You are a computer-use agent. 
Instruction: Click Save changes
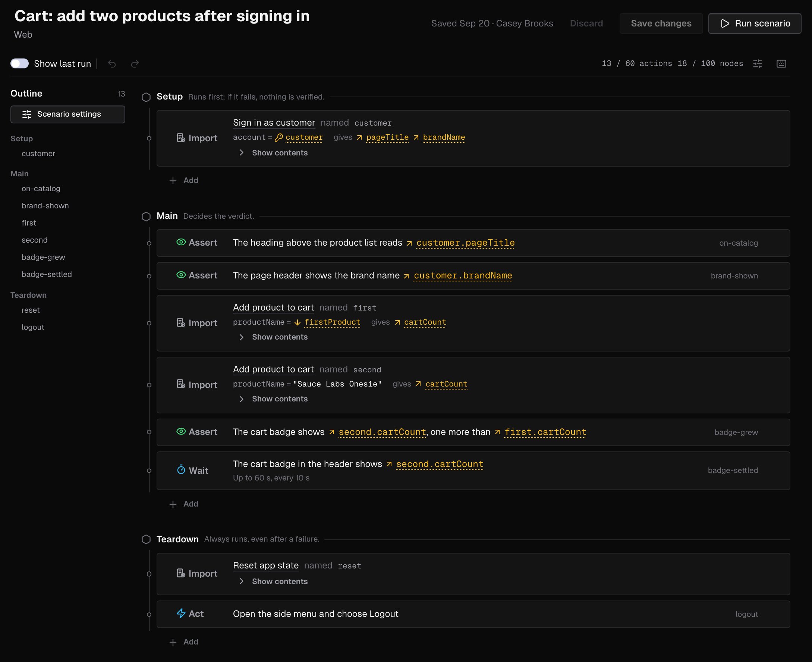[x=661, y=23]
